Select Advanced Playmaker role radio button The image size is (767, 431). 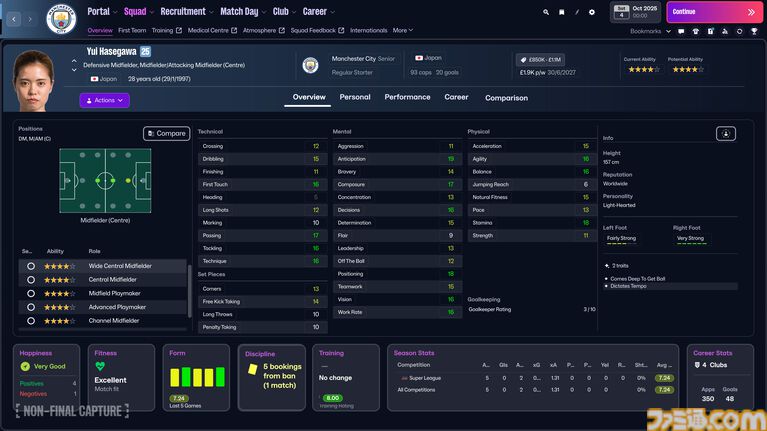(31, 307)
